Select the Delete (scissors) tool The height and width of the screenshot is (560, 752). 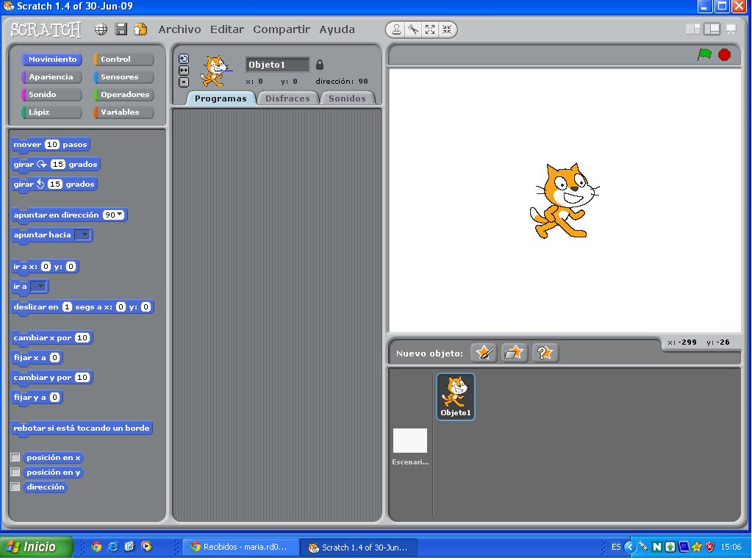pos(413,29)
